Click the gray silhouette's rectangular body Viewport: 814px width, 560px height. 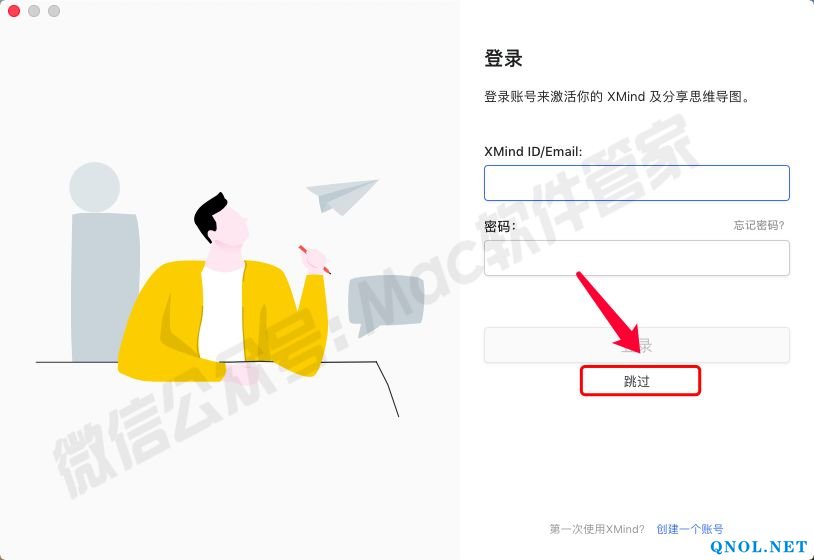click(x=105, y=287)
